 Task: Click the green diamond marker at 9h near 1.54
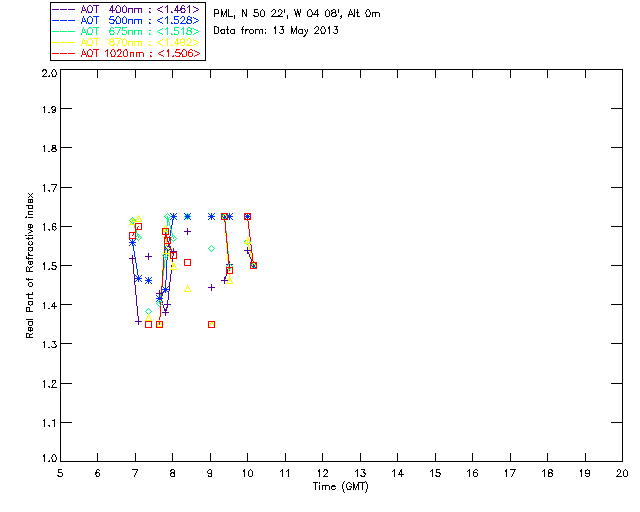tap(211, 249)
